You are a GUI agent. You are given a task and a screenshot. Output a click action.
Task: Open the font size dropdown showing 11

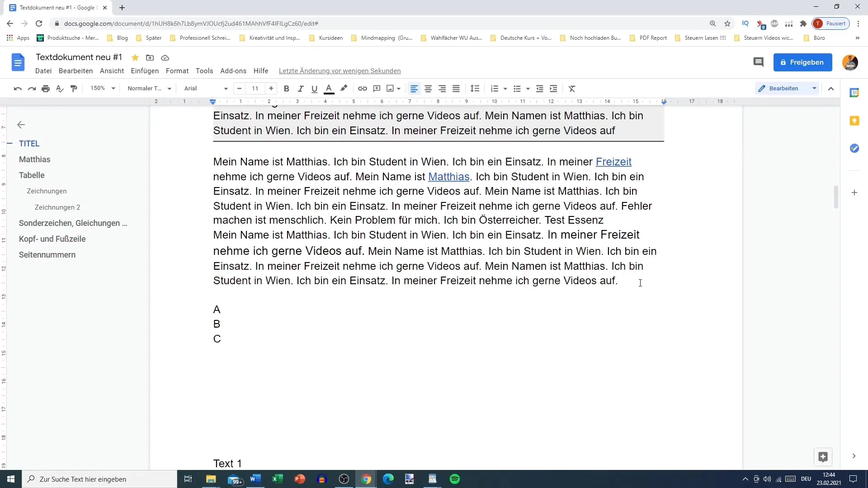255,88
